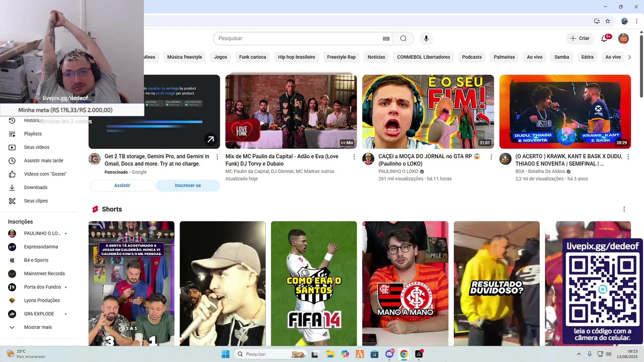644x362 pixels.
Task: Click the Inscrever-se button on the ad
Action: coord(188,186)
